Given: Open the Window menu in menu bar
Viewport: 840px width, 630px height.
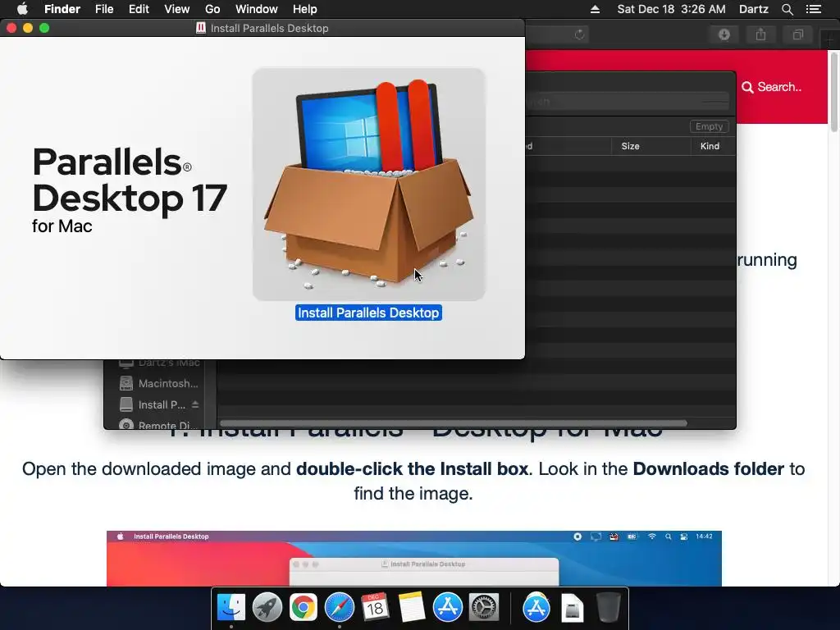Looking at the screenshot, I should (x=256, y=9).
